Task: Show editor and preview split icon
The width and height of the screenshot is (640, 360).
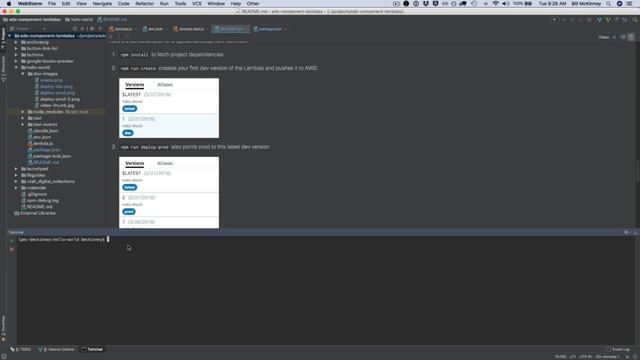Action: 623,37
